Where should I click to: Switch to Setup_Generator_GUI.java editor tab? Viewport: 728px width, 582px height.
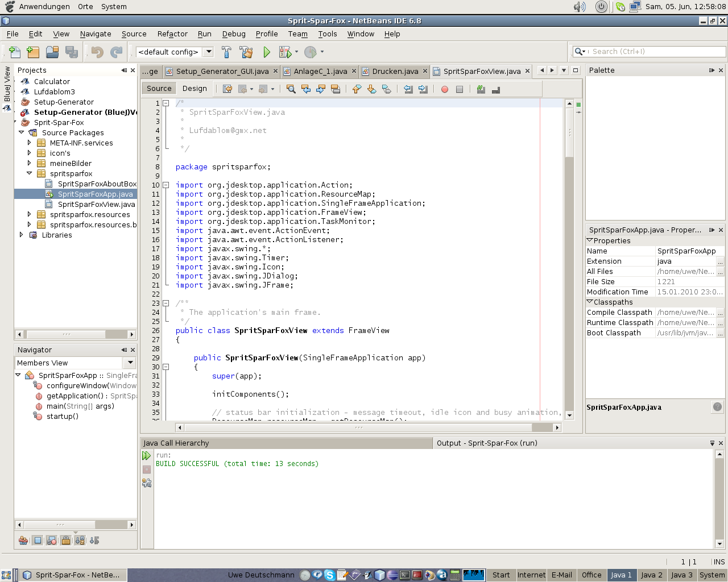[222, 71]
